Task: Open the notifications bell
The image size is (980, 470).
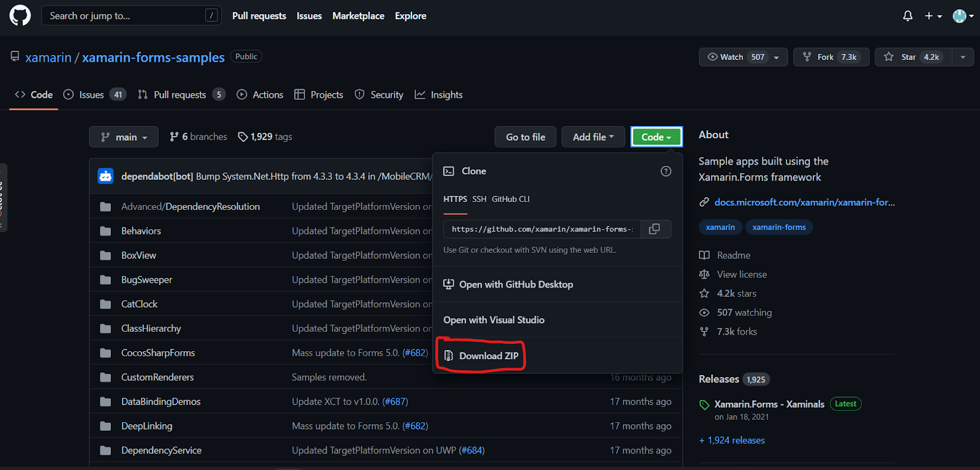Action: click(908, 16)
